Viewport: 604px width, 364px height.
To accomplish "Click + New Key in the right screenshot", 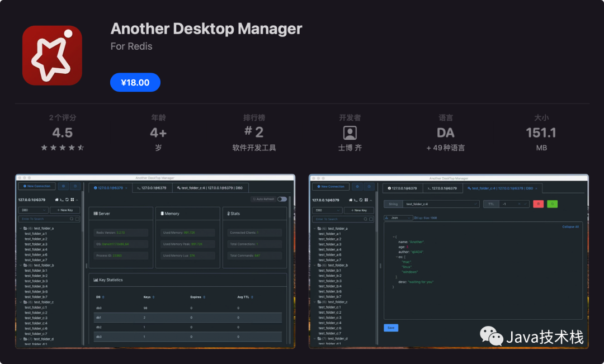I will point(358,210).
